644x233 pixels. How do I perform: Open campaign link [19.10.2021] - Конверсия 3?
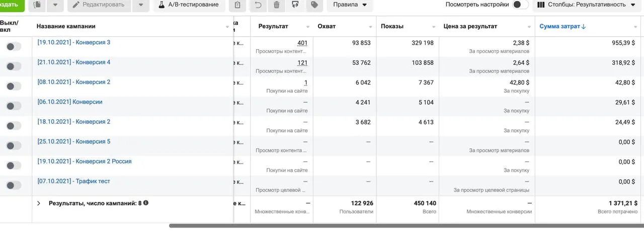tap(74, 42)
